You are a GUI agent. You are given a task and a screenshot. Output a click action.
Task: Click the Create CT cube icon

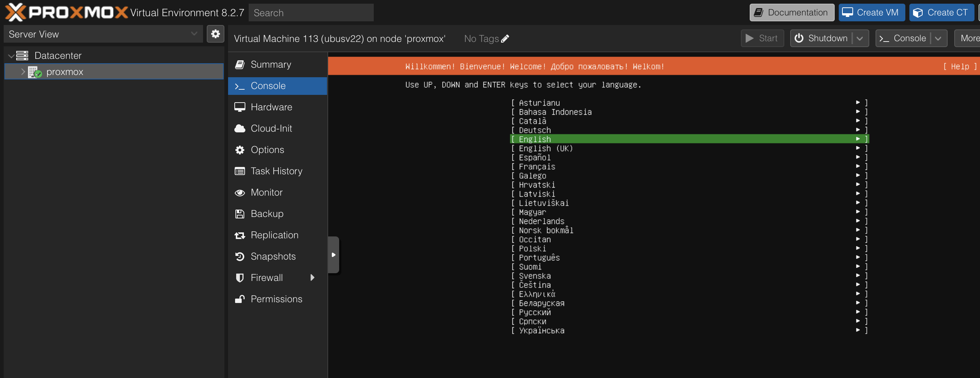point(917,13)
